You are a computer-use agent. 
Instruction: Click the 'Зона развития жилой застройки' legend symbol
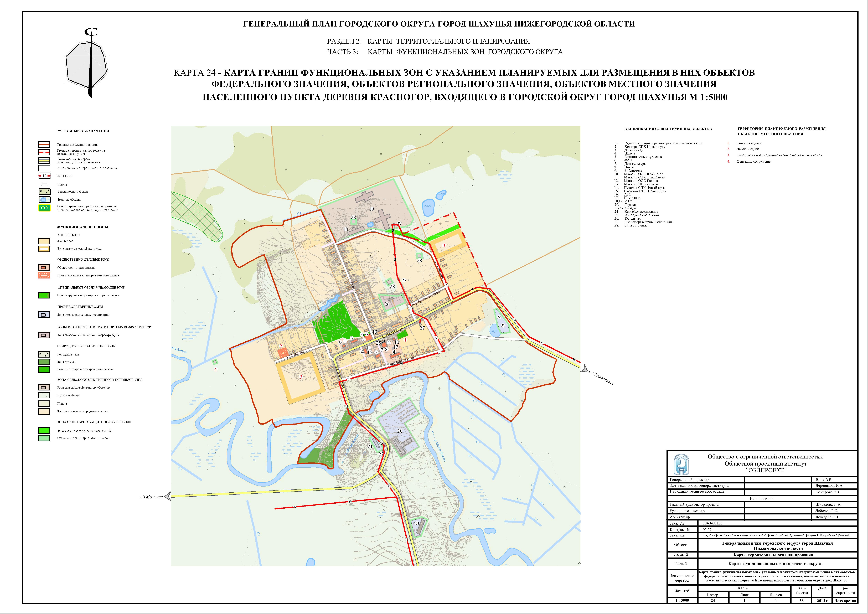pyautogui.click(x=44, y=249)
